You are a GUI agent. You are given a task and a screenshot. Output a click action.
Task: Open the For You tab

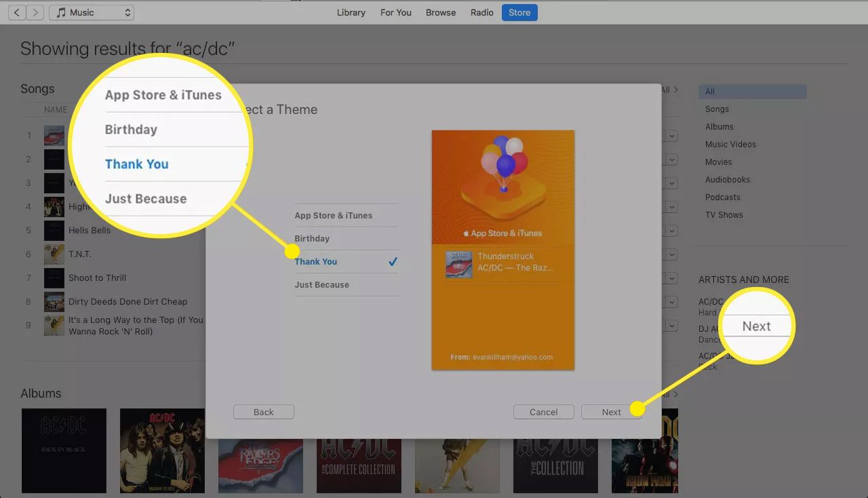[396, 12]
